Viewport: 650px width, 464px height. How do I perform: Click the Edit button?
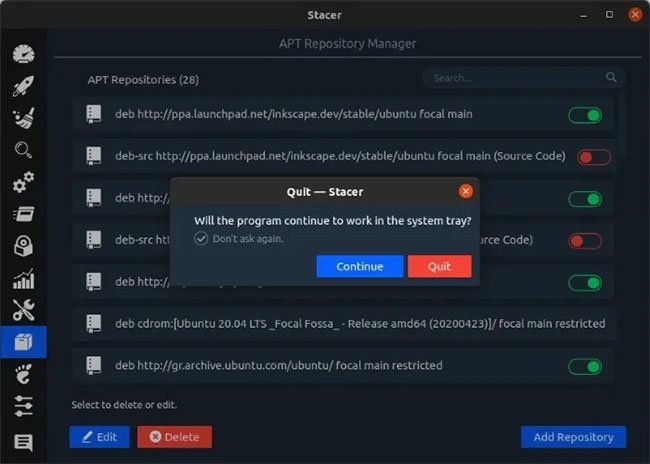tap(99, 437)
